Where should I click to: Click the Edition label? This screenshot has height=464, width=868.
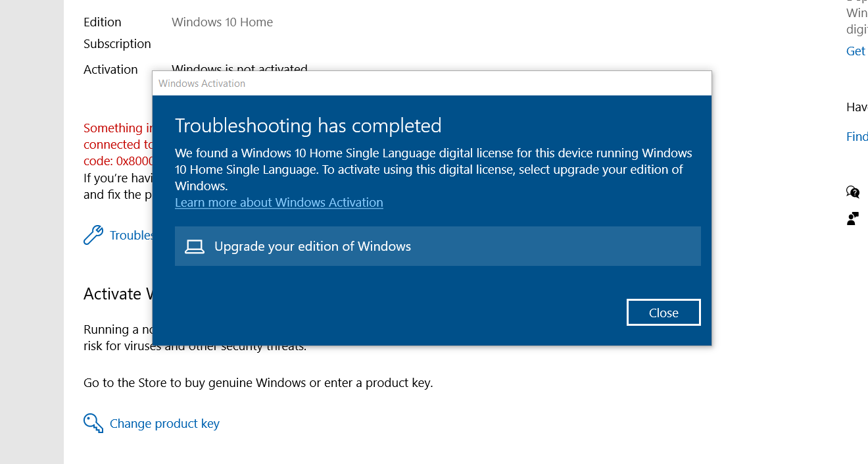[x=103, y=22]
